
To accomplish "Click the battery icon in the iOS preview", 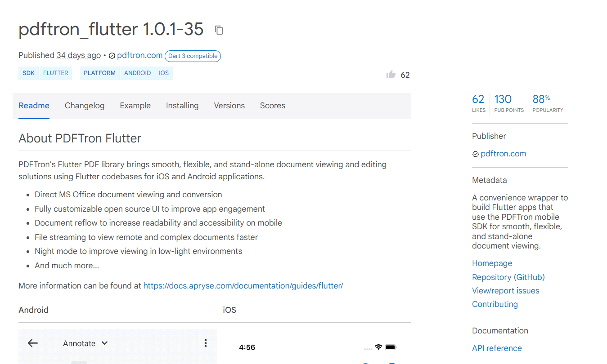I will click(x=391, y=347).
